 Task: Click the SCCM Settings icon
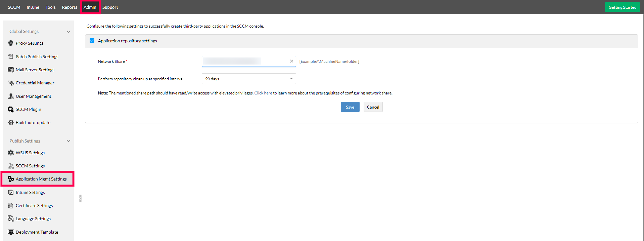[11, 166]
